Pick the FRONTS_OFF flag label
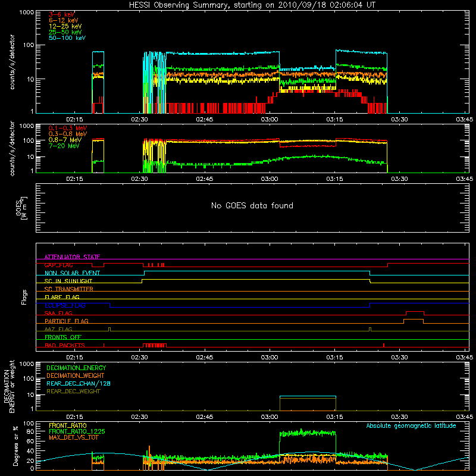The width and height of the screenshot is (476, 476). [x=63, y=337]
